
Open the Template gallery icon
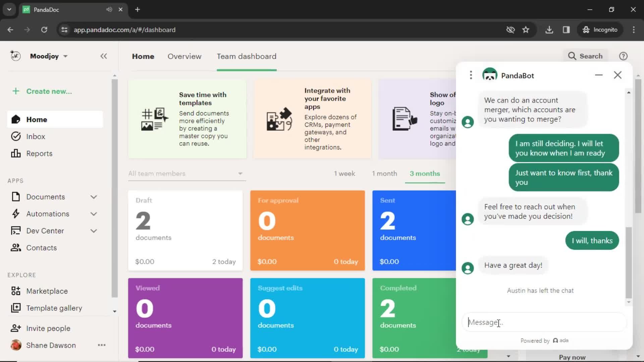(16, 308)
